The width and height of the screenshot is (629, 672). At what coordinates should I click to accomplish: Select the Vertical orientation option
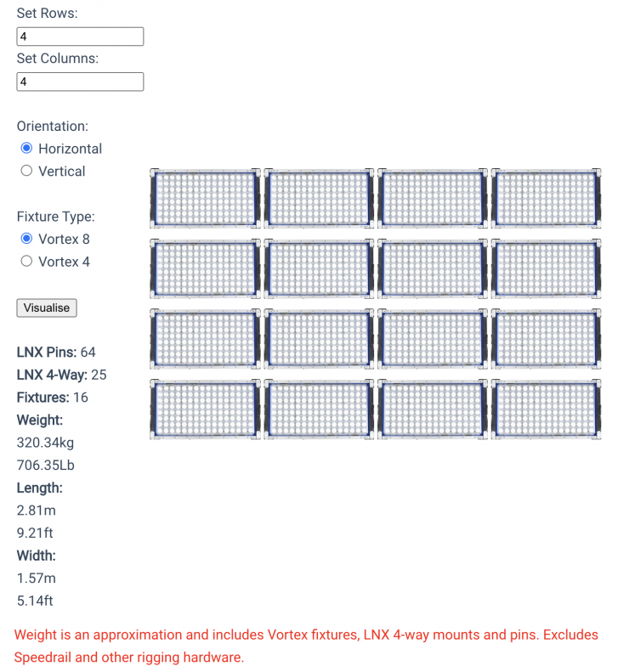pyautogui.click(x=26, y=171)
